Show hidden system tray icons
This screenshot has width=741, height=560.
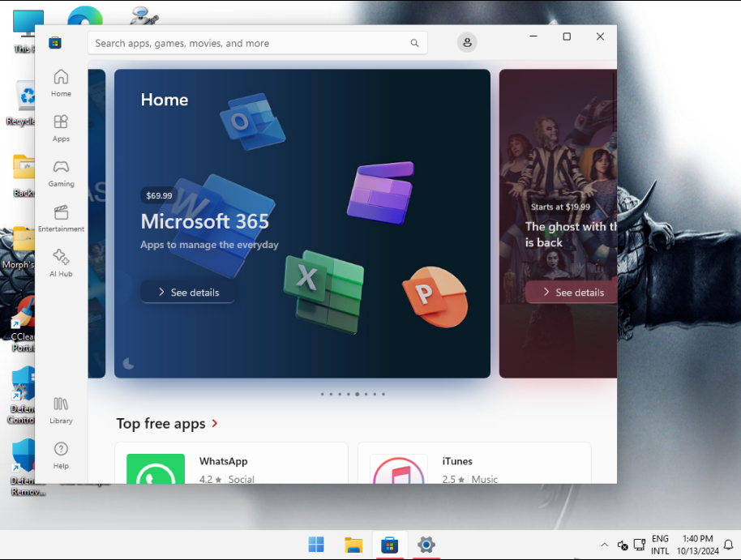click(x=605, y=545)
